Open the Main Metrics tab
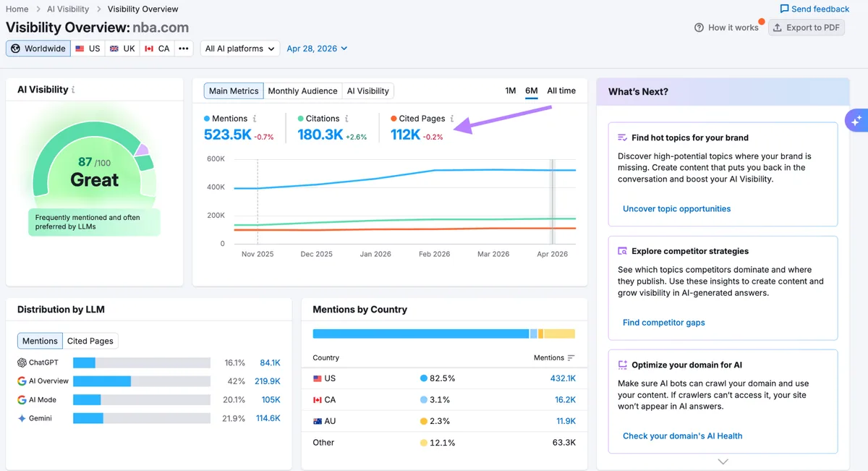This screenshot has height=471, width=868. click(234, 91)
